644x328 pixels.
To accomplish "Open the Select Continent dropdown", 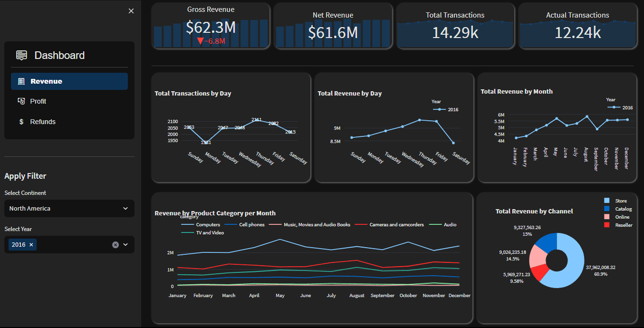I will (x=69, y=208).
